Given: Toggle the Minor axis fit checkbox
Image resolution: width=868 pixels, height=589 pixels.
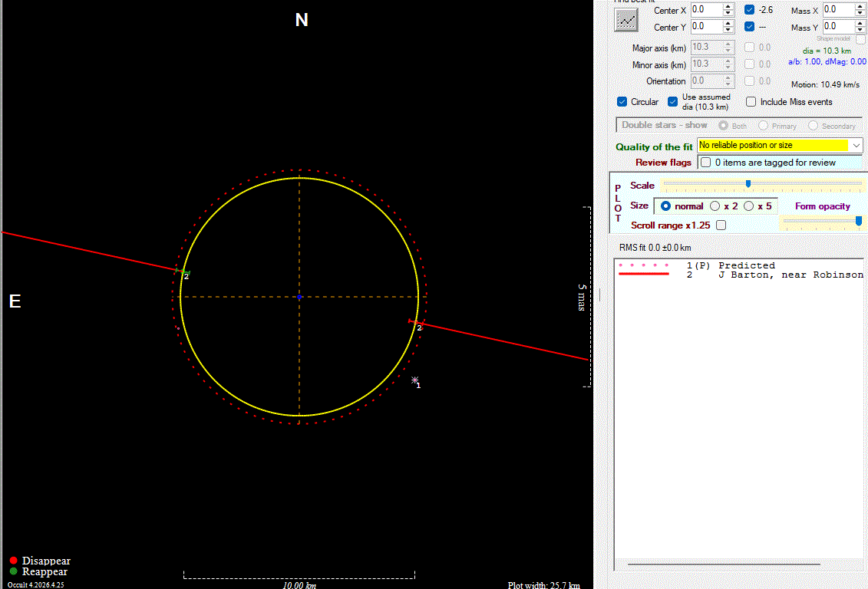Looking at the screenshot, I should click(750, 64).
